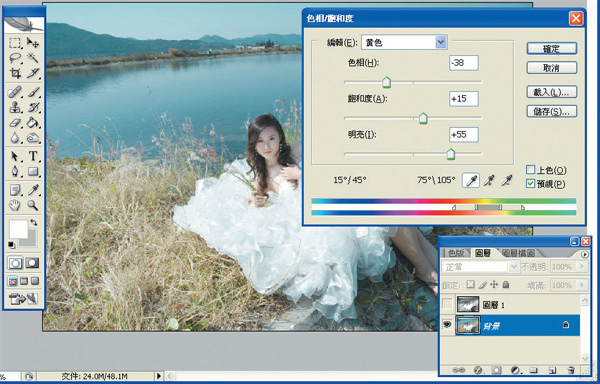
Task: Open the blending mode 正常 dropdown
Action: click(514, 267)
